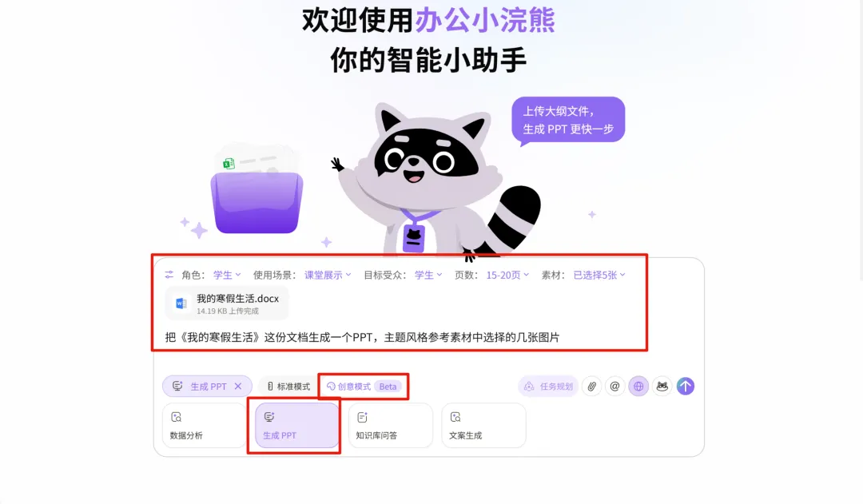Select the 知识库问答 card

point(390,425)
